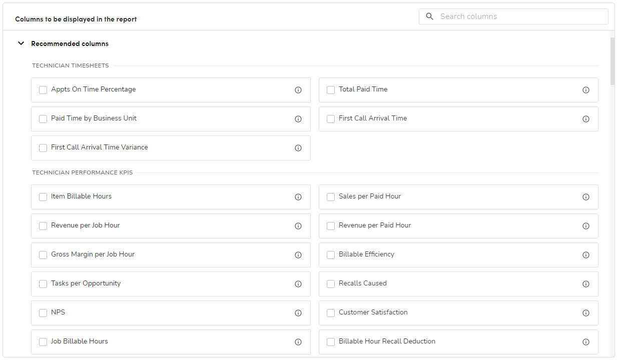The width and height of the screenshot is (620, 364).
Task: Click the Search columns input field
Action: coord(513,16)
